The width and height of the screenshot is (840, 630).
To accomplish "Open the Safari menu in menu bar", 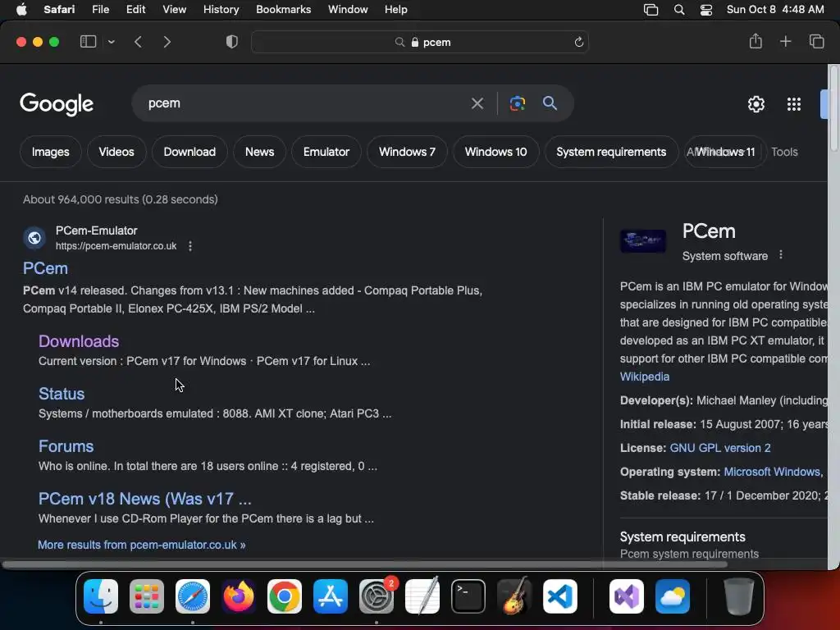I will (x=59, y=10).
